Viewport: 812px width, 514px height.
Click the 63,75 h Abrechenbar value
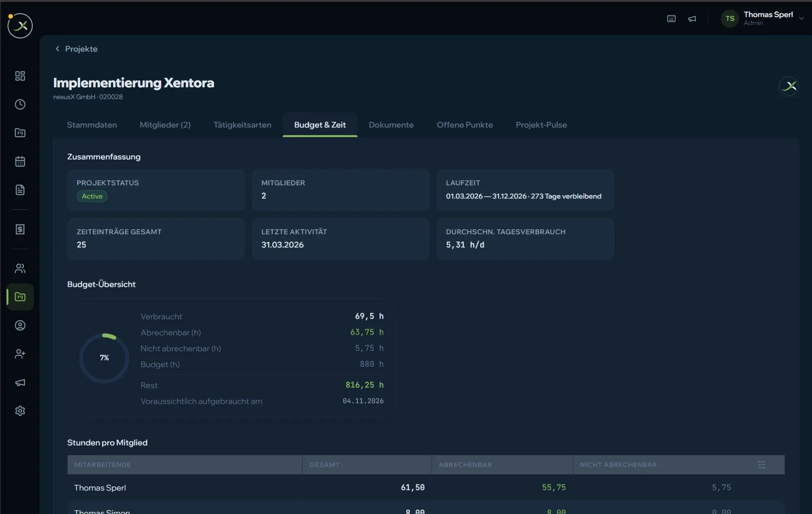367,332
